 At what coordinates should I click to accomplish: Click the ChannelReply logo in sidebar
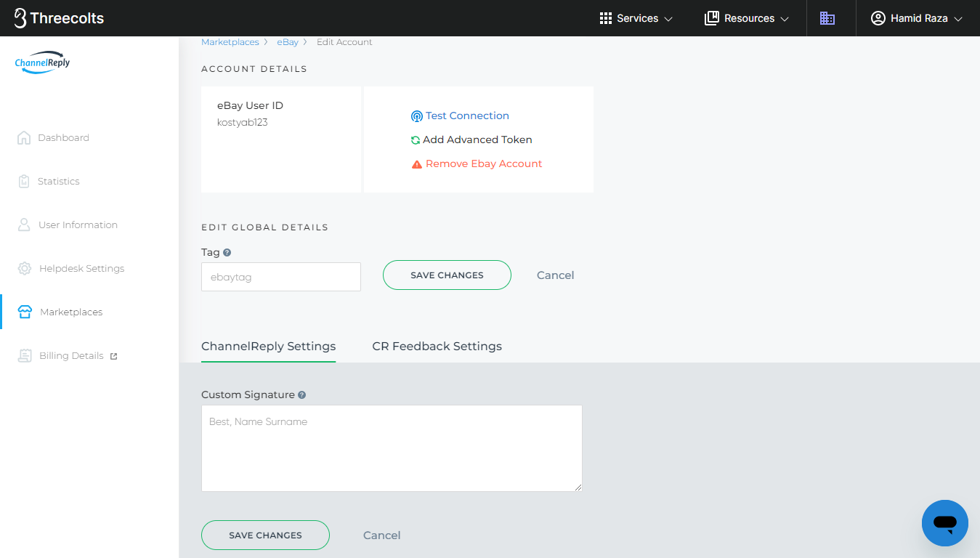pos(42,62)
